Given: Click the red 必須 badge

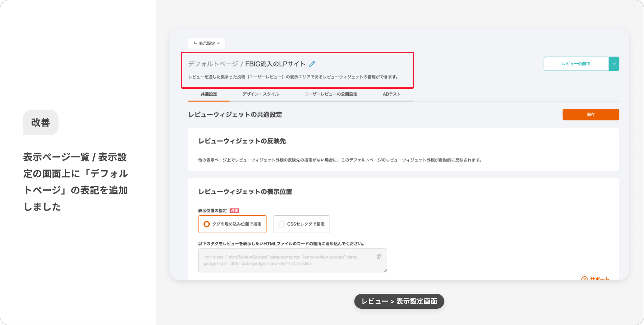Looking at the screenshot, I should coord(234,211).
